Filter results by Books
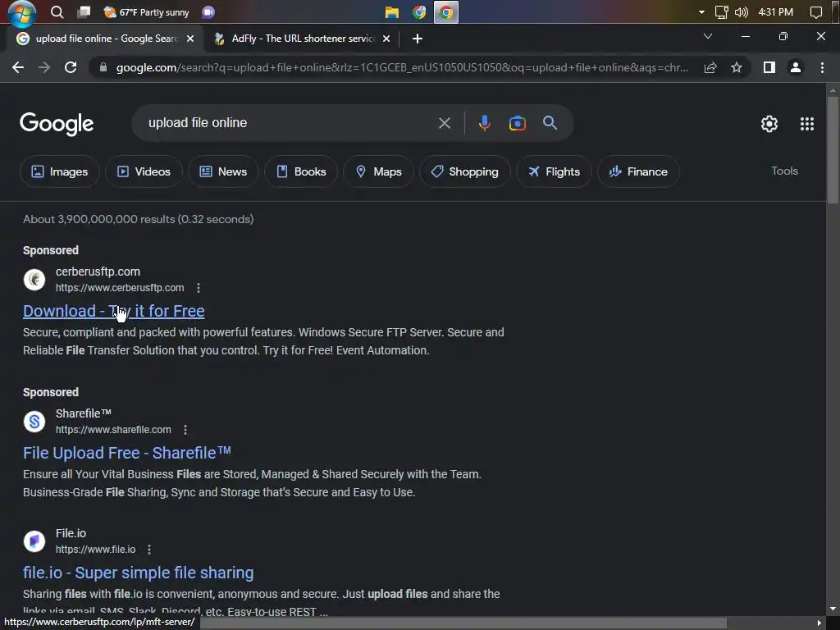The width and height of the screenshot is (840, 630). (301, 171)
